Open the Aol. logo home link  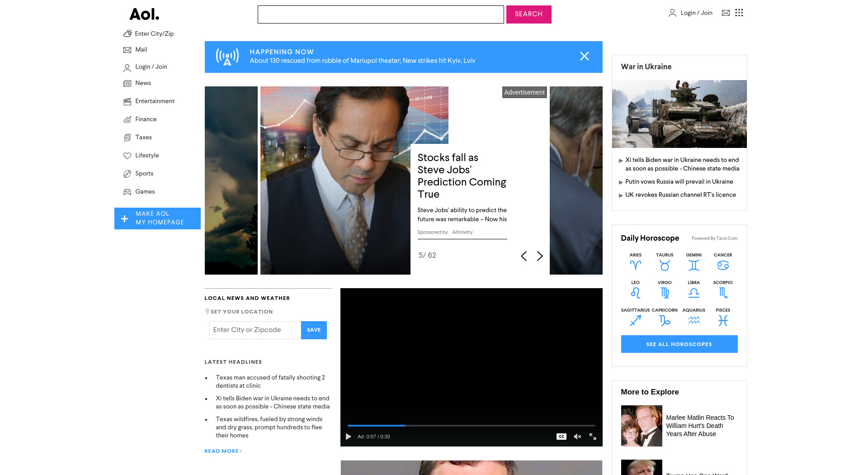click(x=144, y=14)
